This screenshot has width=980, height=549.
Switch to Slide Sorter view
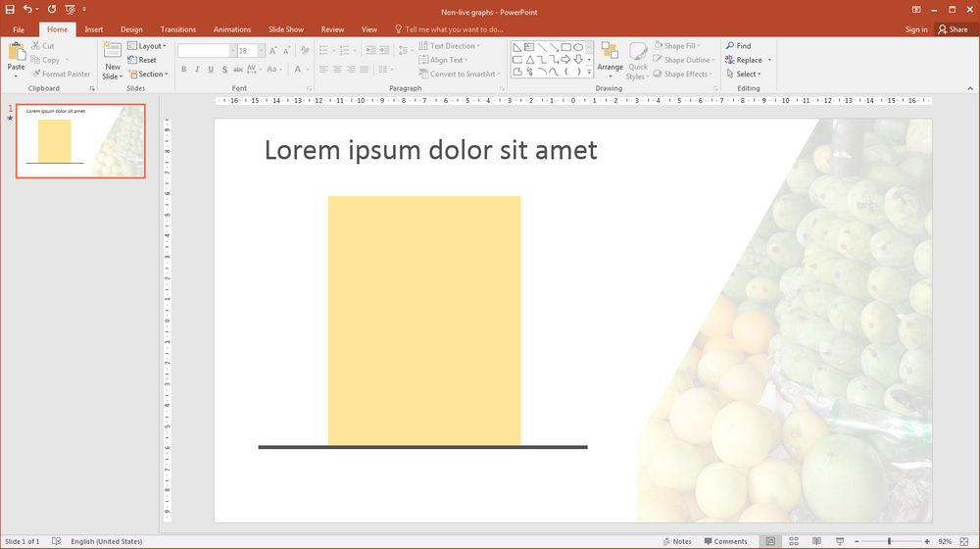794,541
